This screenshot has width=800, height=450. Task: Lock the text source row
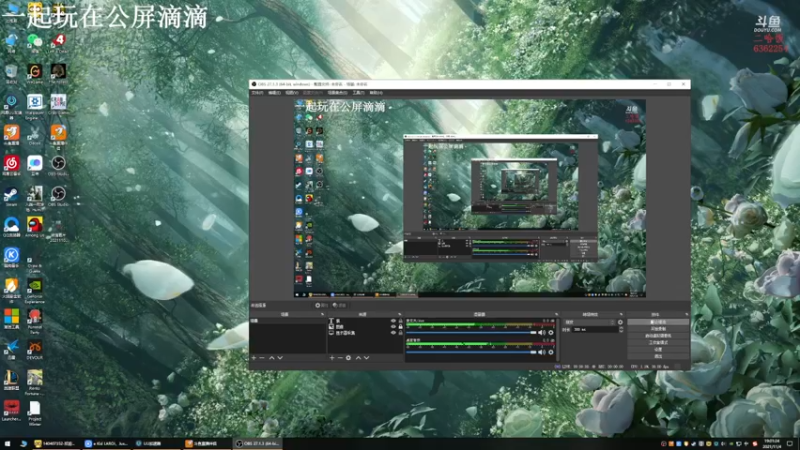(401, 321)
